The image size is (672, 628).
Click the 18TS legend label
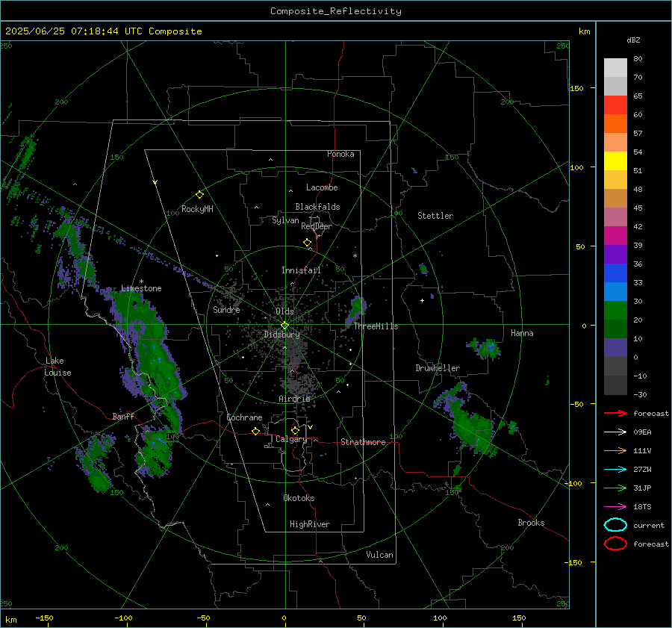[x=642, y=507]
